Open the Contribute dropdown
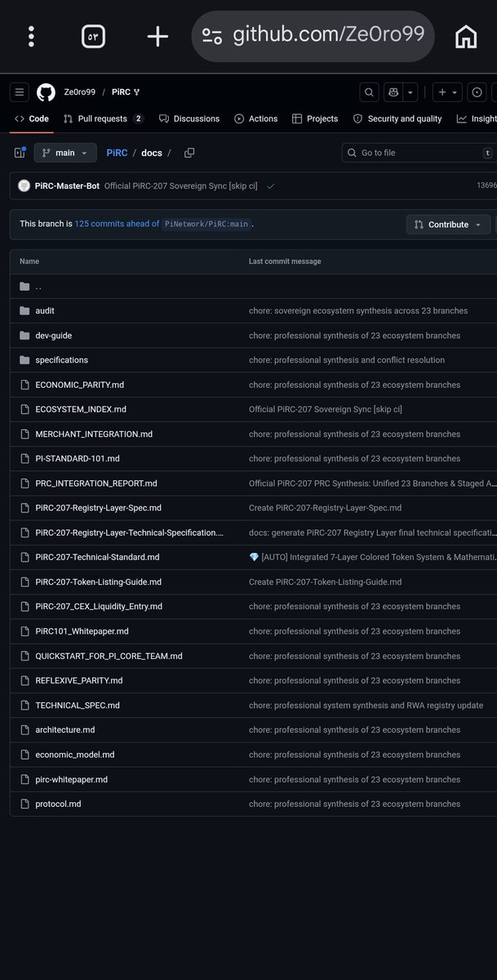The width and height of the screenshot is (497, 980). pos(448,225)
